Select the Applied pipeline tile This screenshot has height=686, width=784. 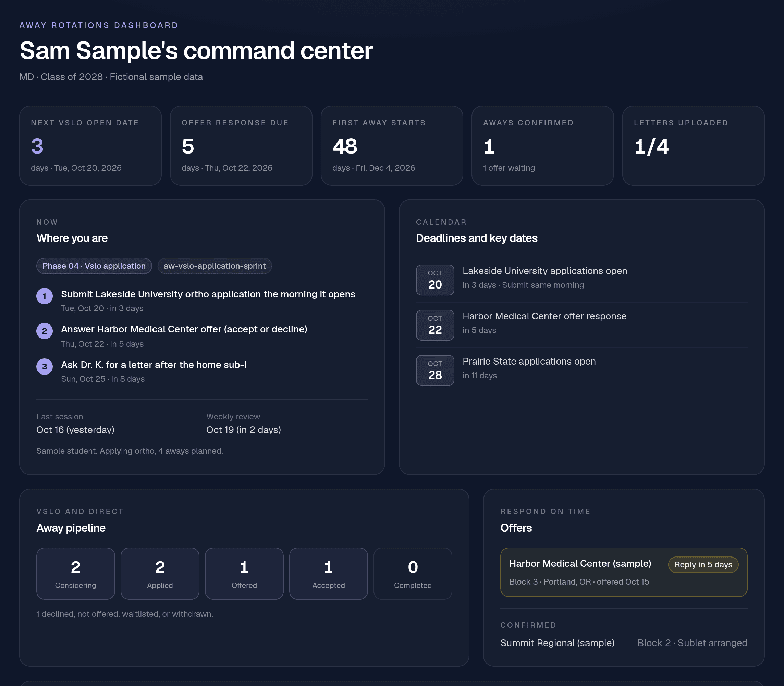(160, 574)
